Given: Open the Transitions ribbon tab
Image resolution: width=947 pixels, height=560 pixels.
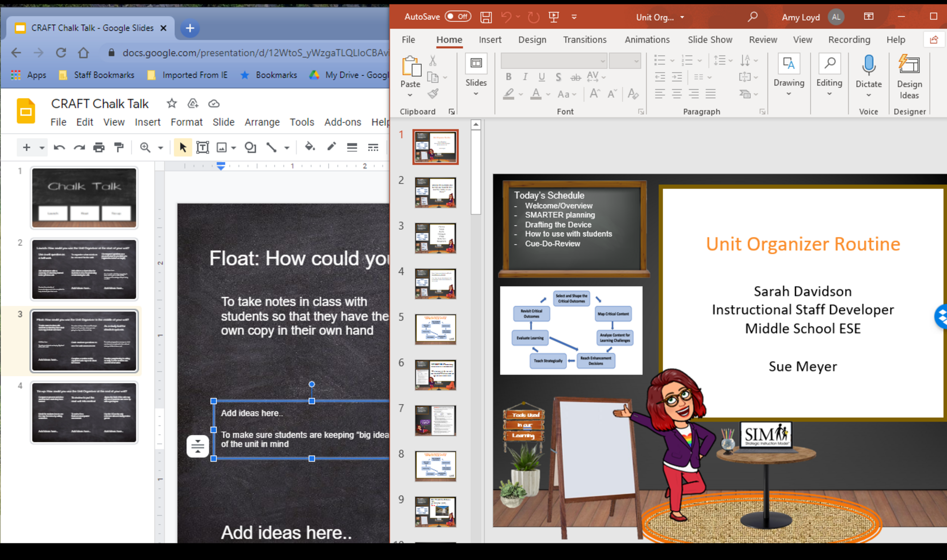Looking at the screenshot, I should [x=584, y=40].
